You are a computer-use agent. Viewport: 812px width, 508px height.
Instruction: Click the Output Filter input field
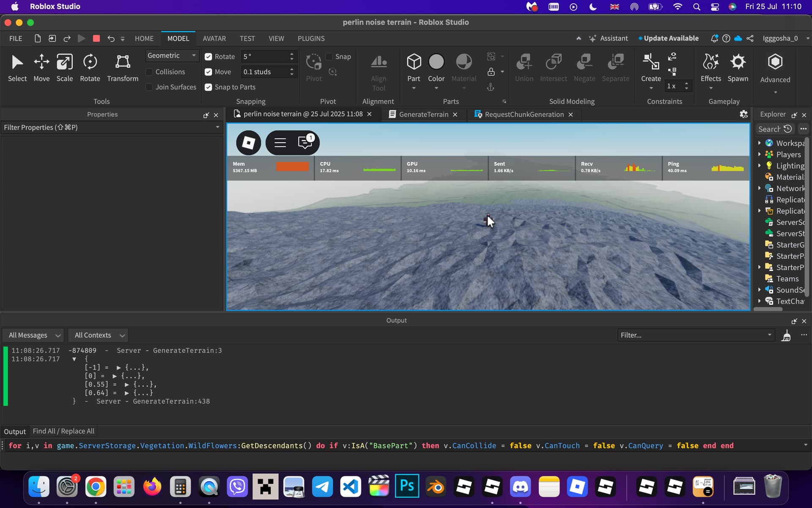(x=696, y=335)
